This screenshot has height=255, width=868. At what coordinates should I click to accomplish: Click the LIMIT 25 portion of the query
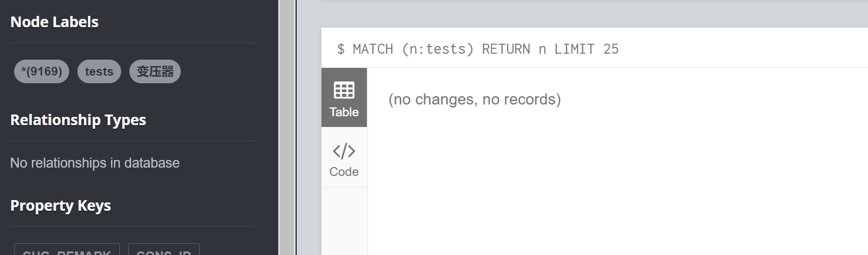coord(586,49)
